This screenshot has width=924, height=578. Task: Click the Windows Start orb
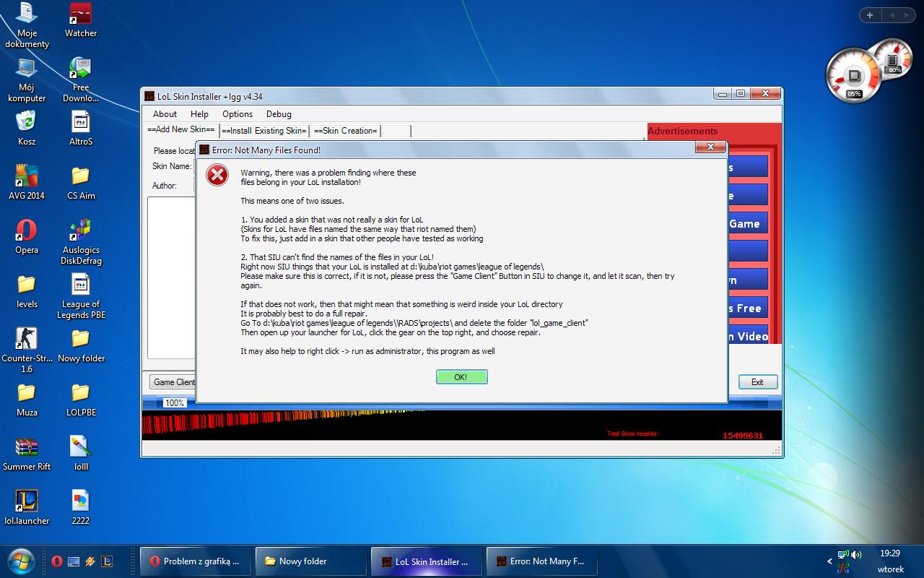(x=19, y=561)
